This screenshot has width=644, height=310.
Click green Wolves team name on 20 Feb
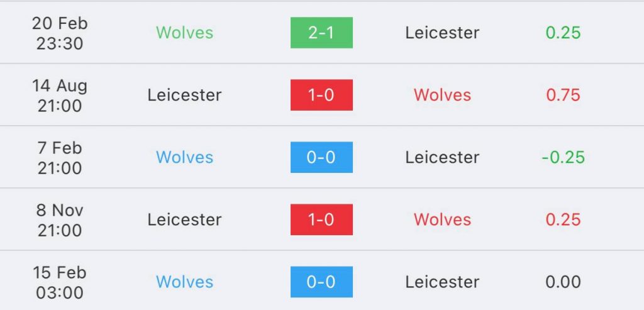(x=184, y=33)
